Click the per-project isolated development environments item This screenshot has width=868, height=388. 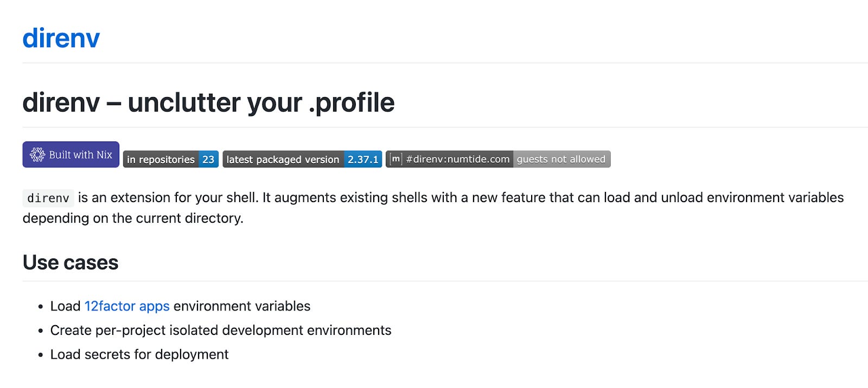pos(221,331)
